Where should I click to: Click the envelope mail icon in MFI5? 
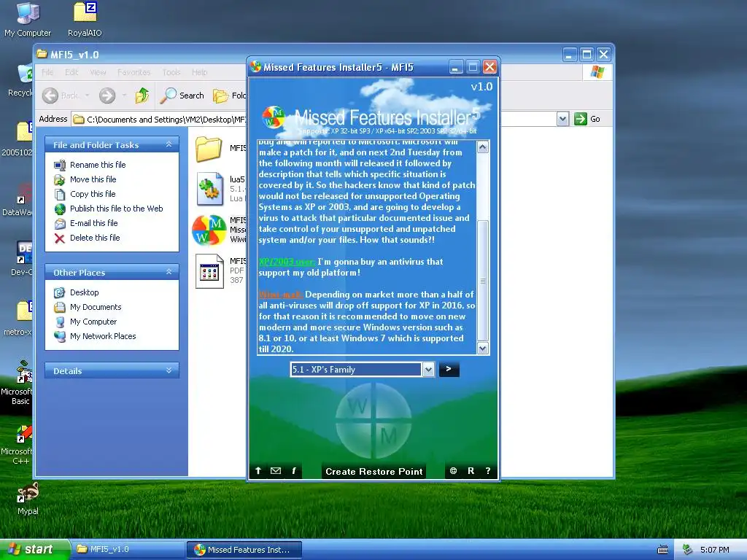click(276, 470)
